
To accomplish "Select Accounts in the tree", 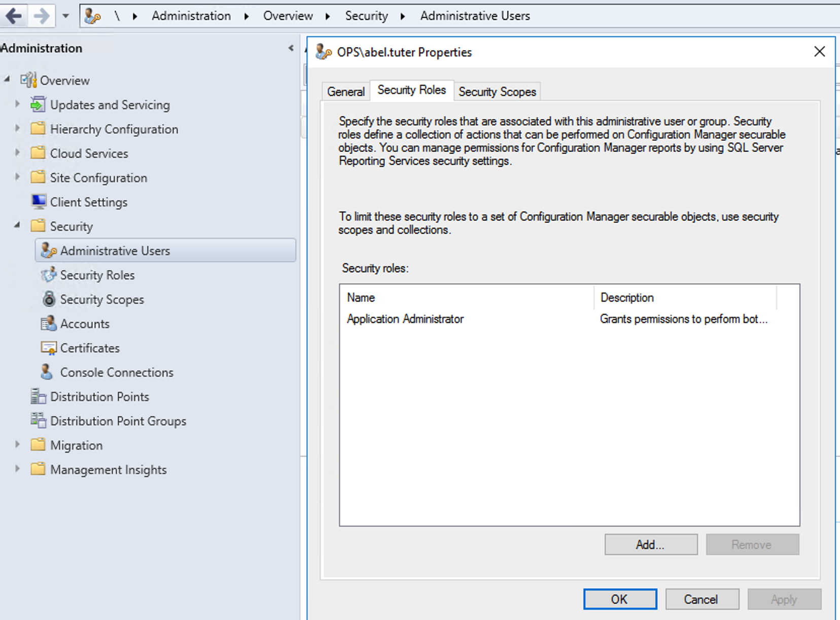I will [x=85, y=323].
